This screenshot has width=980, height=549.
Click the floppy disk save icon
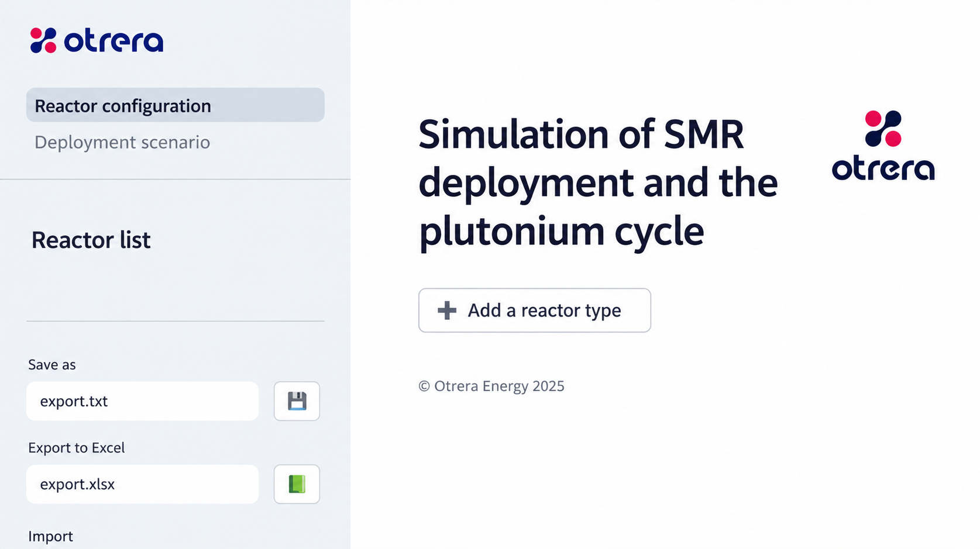tap(297, 401)
